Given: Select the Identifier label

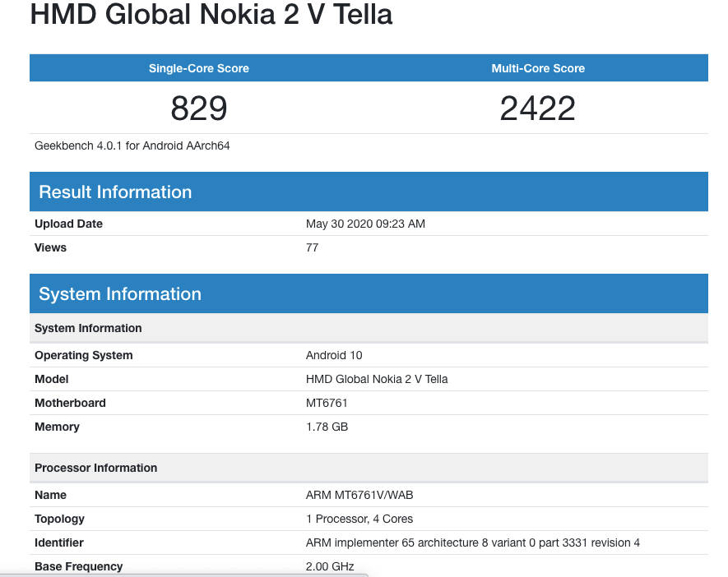Looking at the screenshot, I should click(59, 542).
